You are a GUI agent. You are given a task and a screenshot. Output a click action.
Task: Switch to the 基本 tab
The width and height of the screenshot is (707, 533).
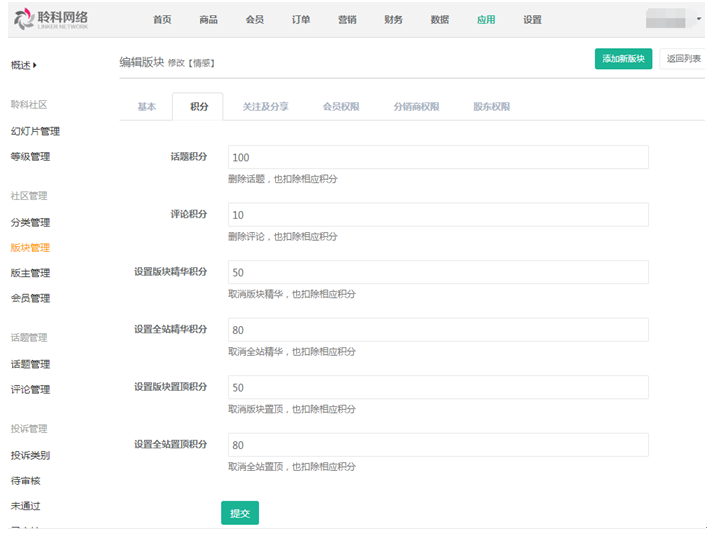click(x=146, y=107)
